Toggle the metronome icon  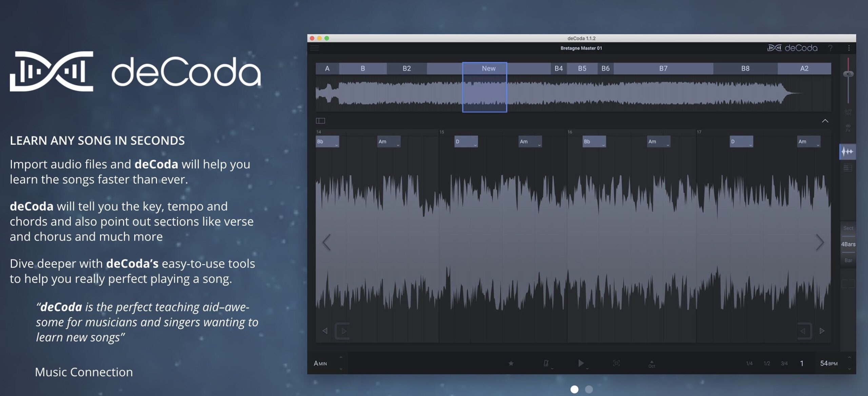click(x=546, y=363)
